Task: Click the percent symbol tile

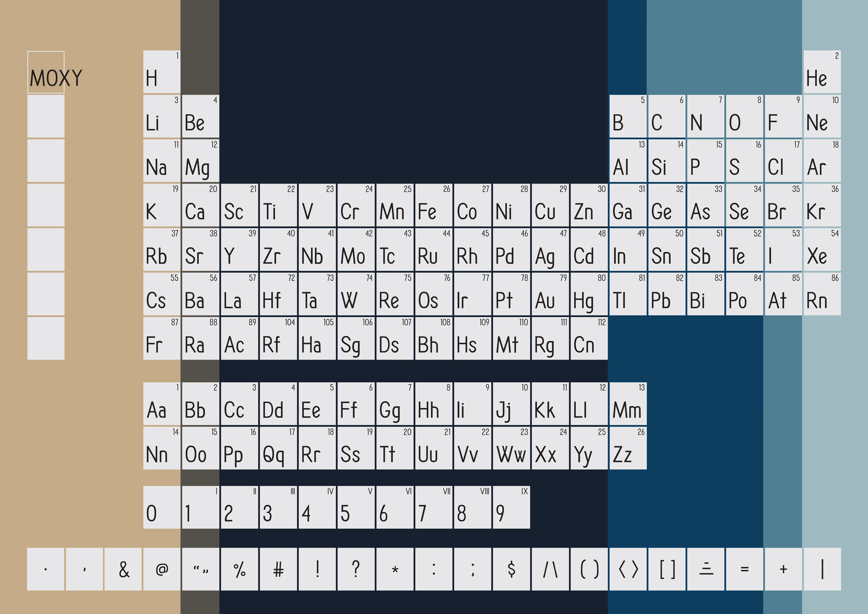Action: pyautogui.click(x=239, y=569)
